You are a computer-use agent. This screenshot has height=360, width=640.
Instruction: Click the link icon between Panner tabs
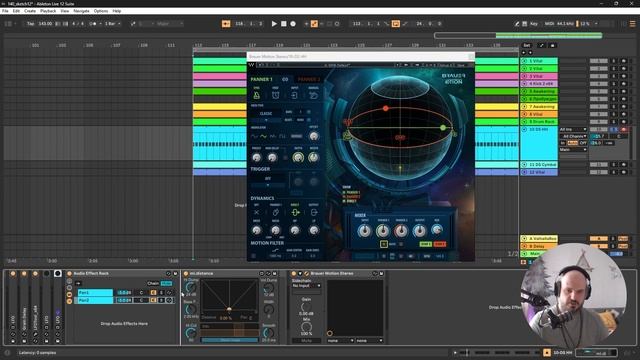click(285, 79)
